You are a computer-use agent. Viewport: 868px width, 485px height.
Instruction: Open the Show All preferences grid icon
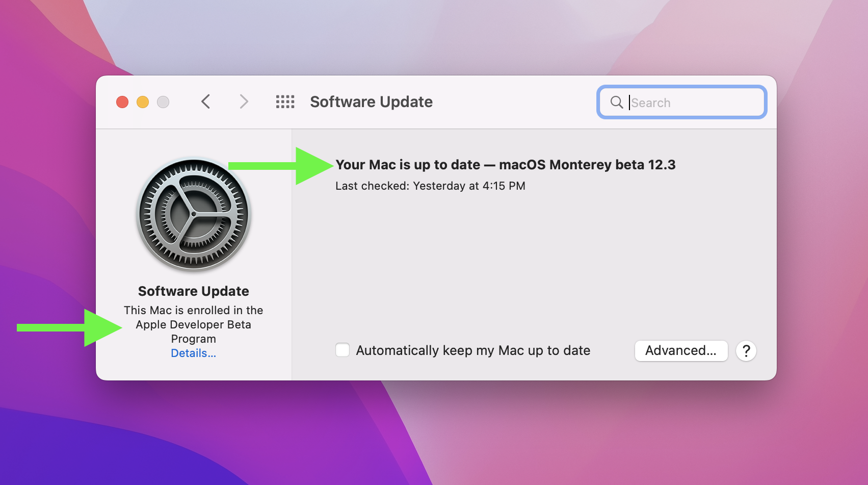(285, 101)
